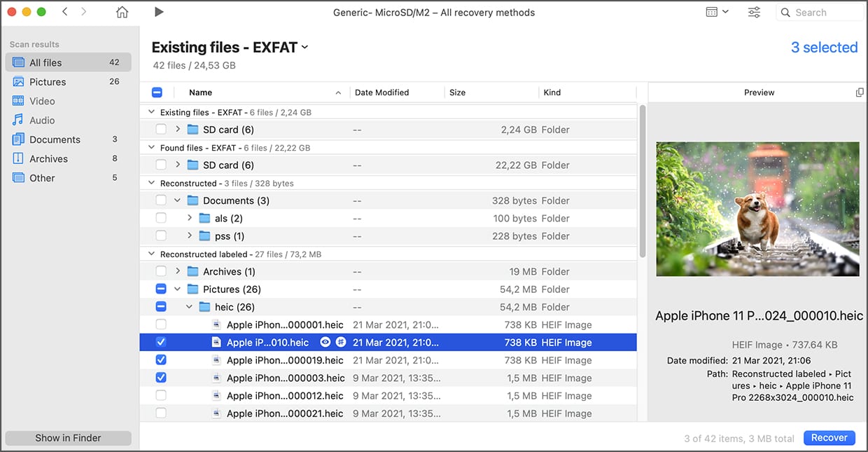Select Audio category in sidebar
This screenshot has width=868, height=452.
click(68, 121)
